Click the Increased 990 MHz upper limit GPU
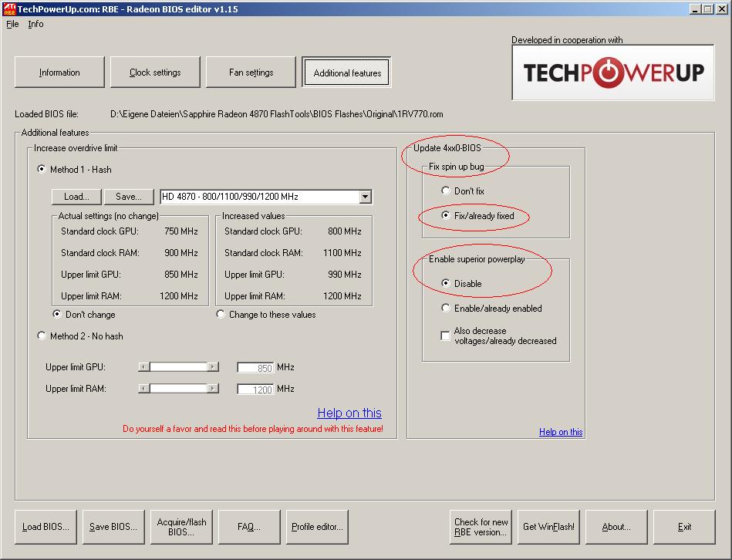 click(345, 275)
